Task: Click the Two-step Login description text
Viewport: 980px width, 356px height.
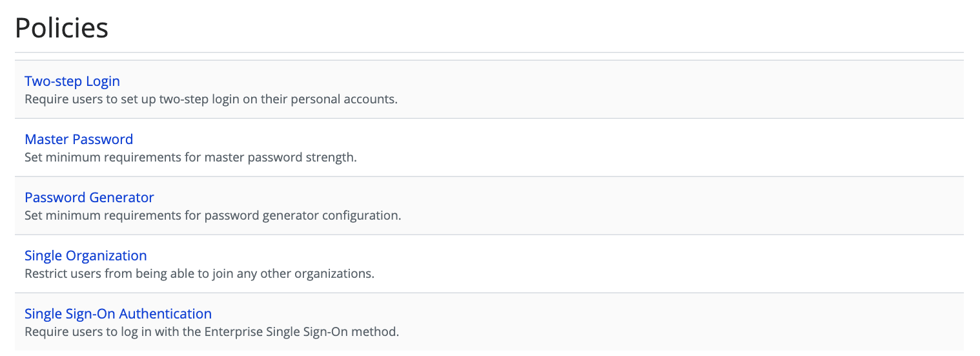Action: [x=210, y=99]
